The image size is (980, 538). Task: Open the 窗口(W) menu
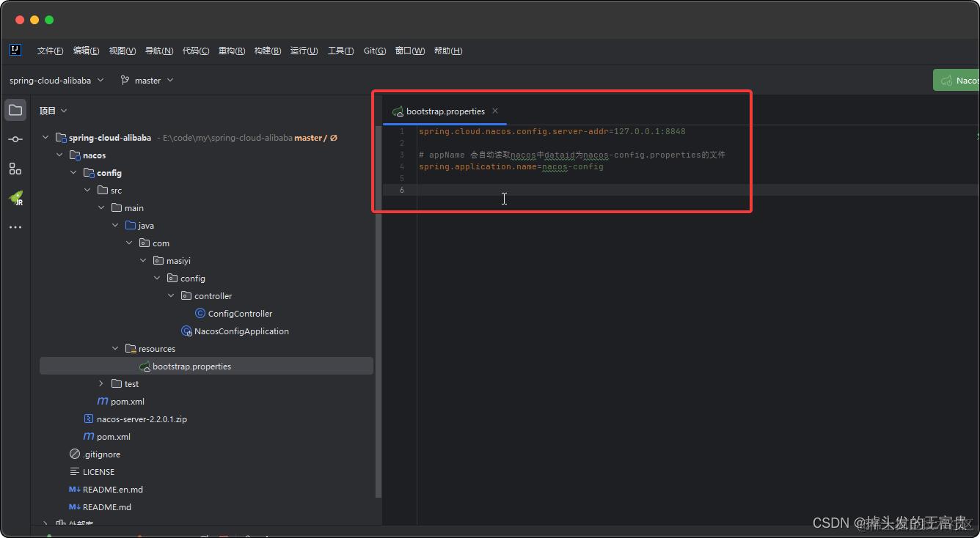(x=410, y=51)
